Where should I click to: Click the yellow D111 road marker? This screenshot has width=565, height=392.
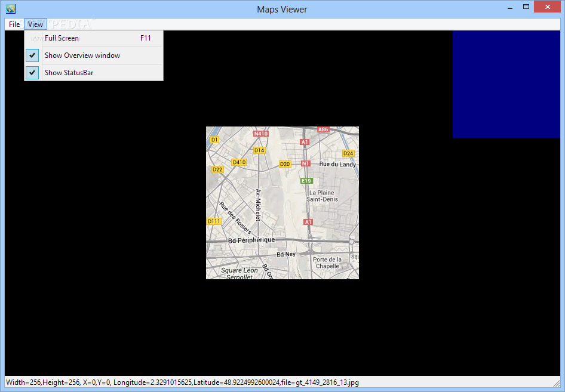pyautogui.click(x=214, y=221)
